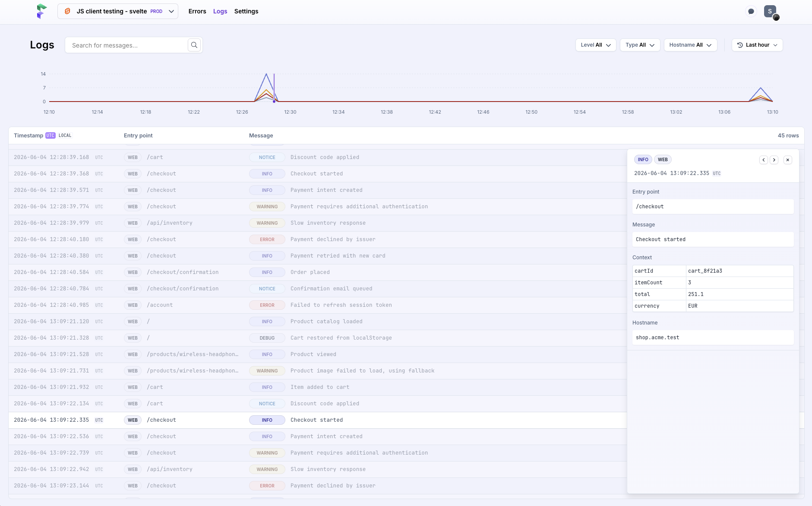Click the INFO badge in detail panel
812x506 pixels.
click(x=643, y=159)
